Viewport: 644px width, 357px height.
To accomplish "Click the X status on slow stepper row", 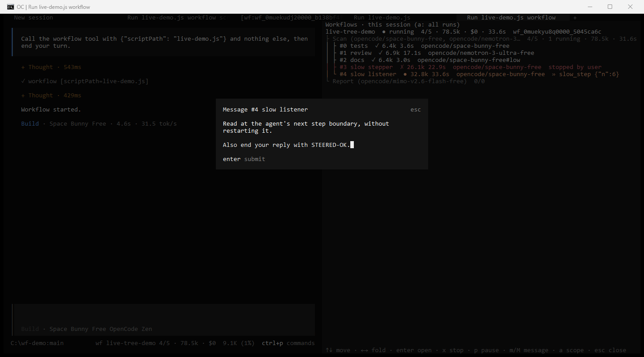I will [x=402, y=67].
